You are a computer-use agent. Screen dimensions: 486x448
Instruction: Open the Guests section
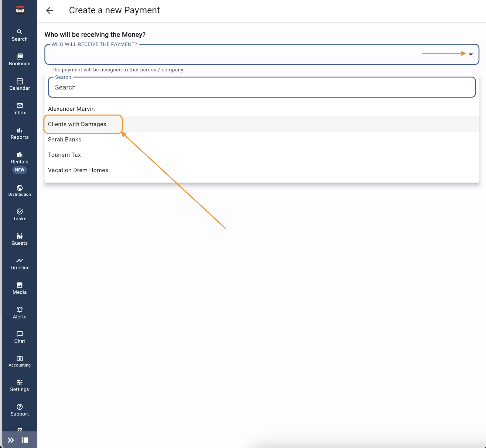tap(19, 239)
